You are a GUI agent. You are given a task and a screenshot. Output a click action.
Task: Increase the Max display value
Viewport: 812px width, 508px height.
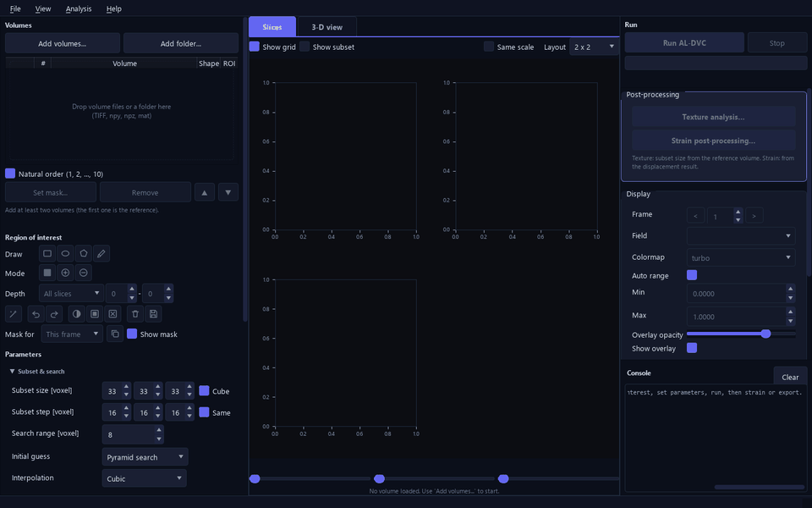pyautogui.click(x=790, y=312)
